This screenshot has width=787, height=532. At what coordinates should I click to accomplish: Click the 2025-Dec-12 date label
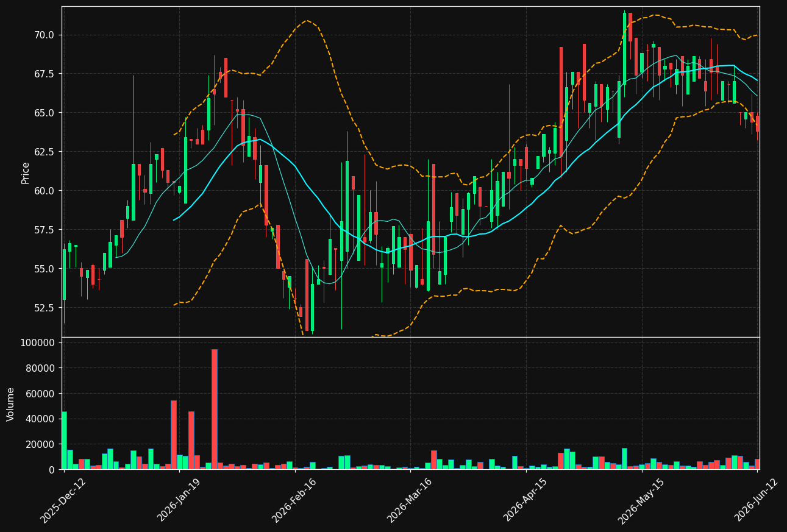tap(63, 500)
